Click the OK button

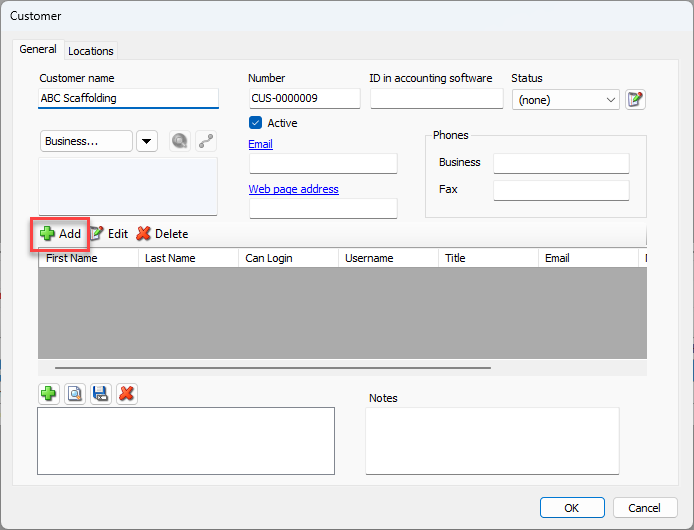click(x=572, y=507)
